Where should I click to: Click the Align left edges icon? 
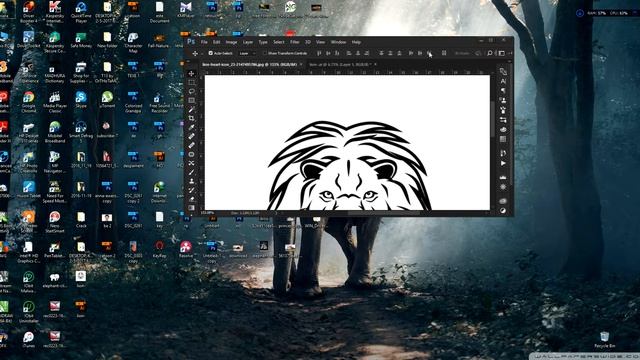(x=349, y=53)
